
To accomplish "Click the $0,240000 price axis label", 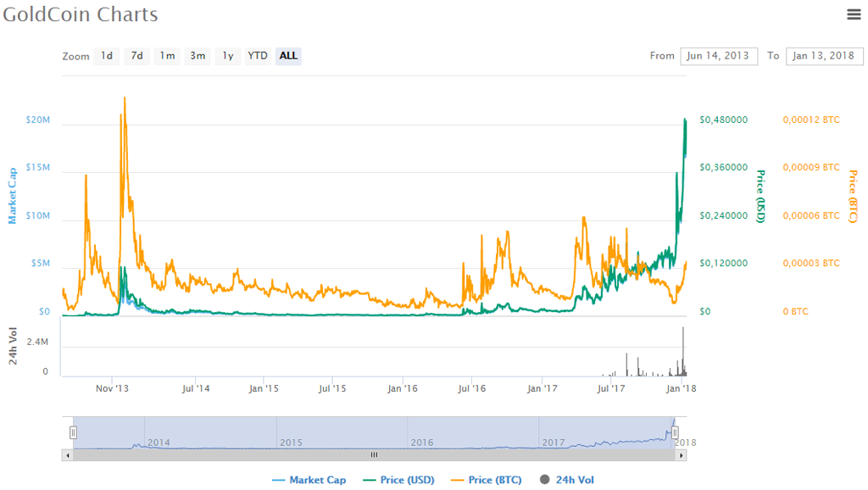I will 724,216.
